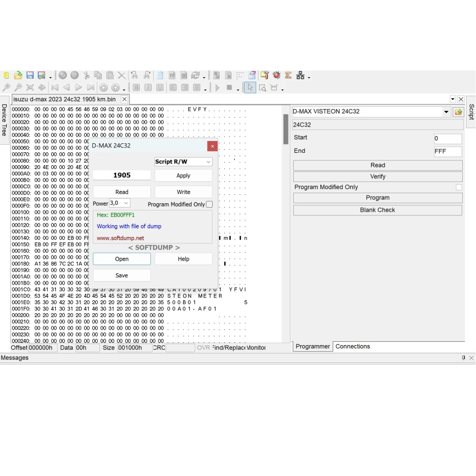Click the Start address input field
Viewport: 476px width, 476px height.
(x=448, y=139)
